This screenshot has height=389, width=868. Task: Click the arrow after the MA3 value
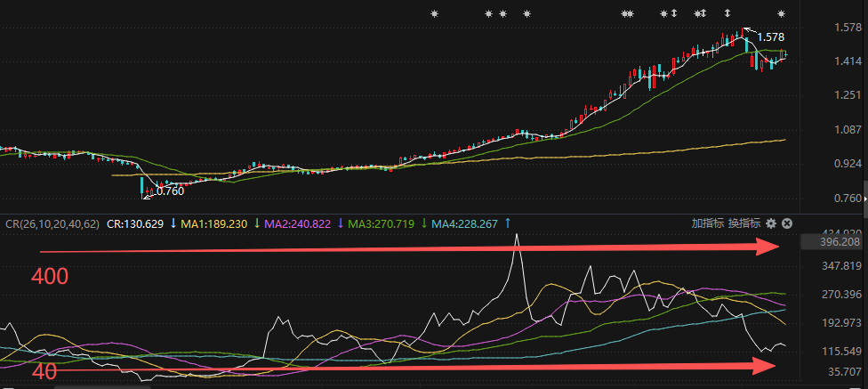click(x=423, y=223)
